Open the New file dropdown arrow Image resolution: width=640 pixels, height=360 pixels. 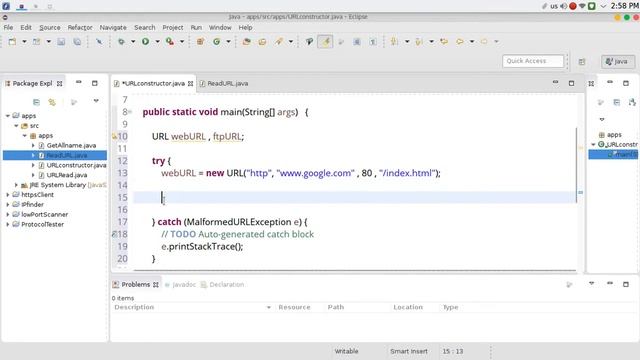tap(24, 42)
